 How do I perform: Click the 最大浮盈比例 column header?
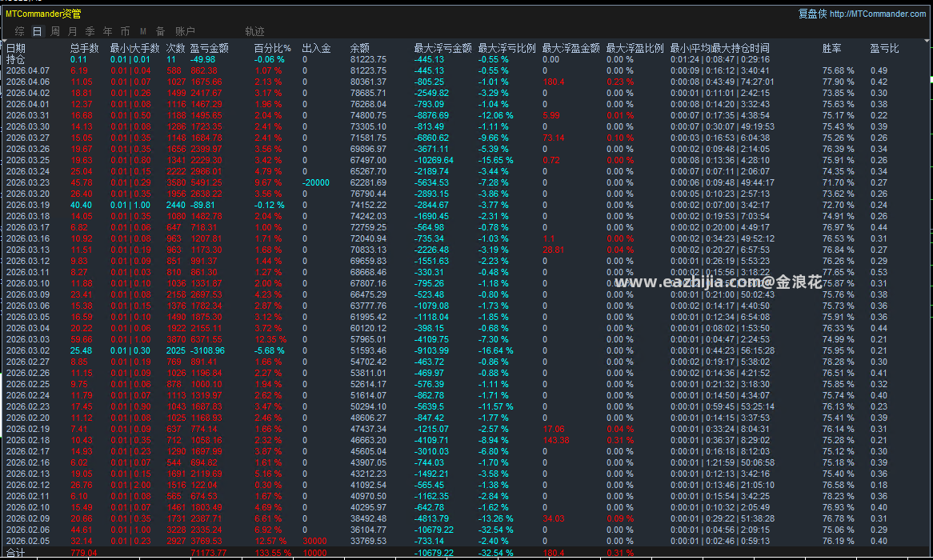(x=635, y=48)
